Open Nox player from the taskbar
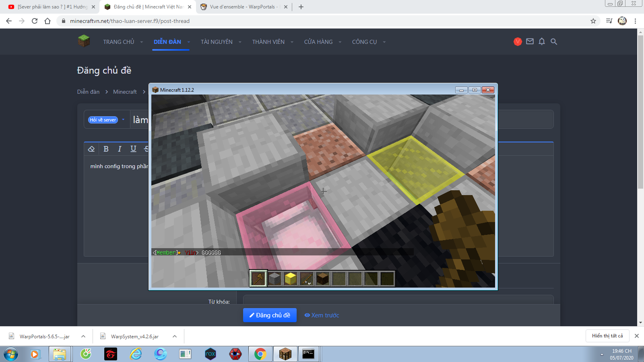The width and height of the screenshot is (644, 362). [211, 354]
